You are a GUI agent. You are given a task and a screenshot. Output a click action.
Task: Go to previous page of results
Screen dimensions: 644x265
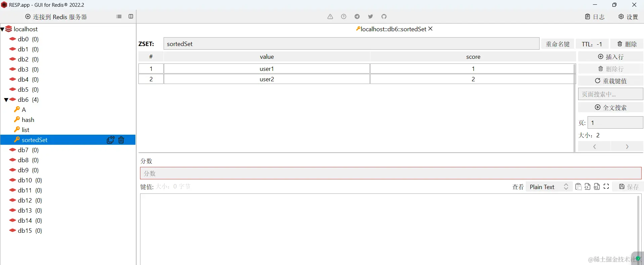595,147
